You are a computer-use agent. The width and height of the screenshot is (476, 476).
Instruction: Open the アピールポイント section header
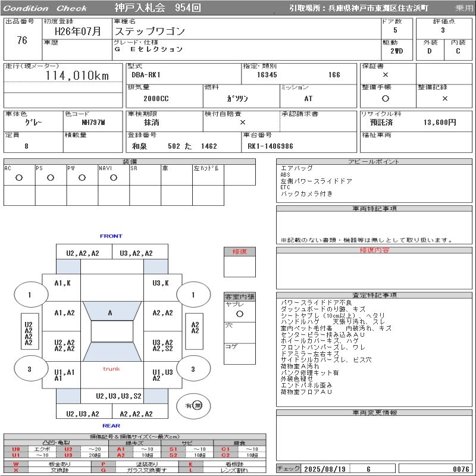tap(375, 162)
